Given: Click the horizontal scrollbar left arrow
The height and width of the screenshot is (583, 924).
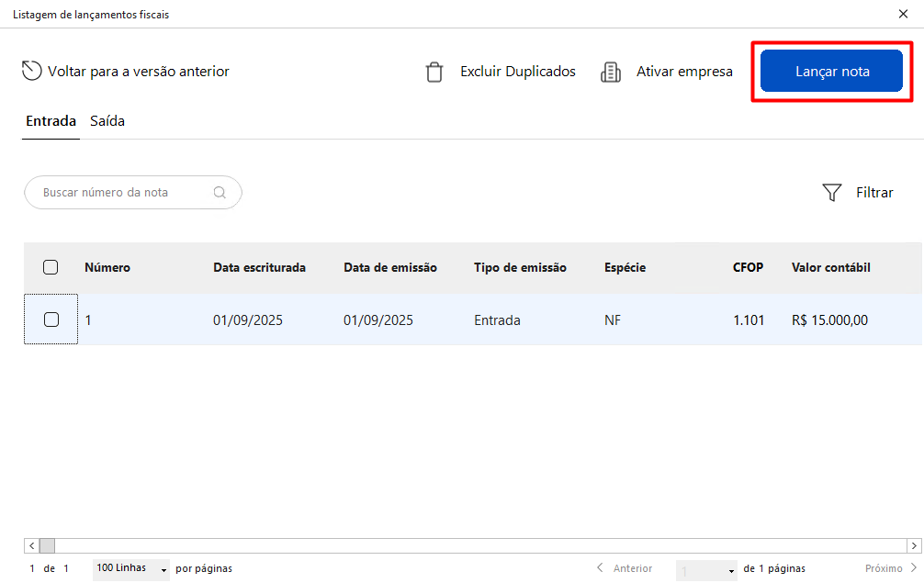Looking at the screenshot, I should 32,546.
